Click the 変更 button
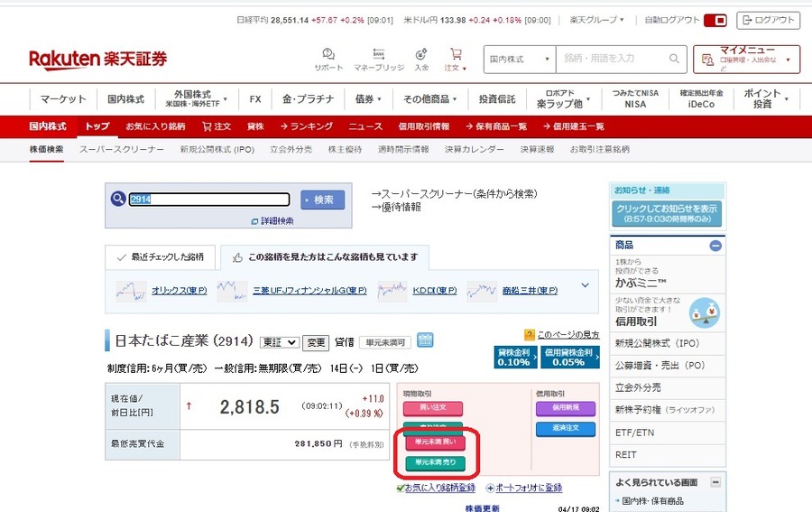This screenshot has width=812, height=512. click(x=316, y=342)
